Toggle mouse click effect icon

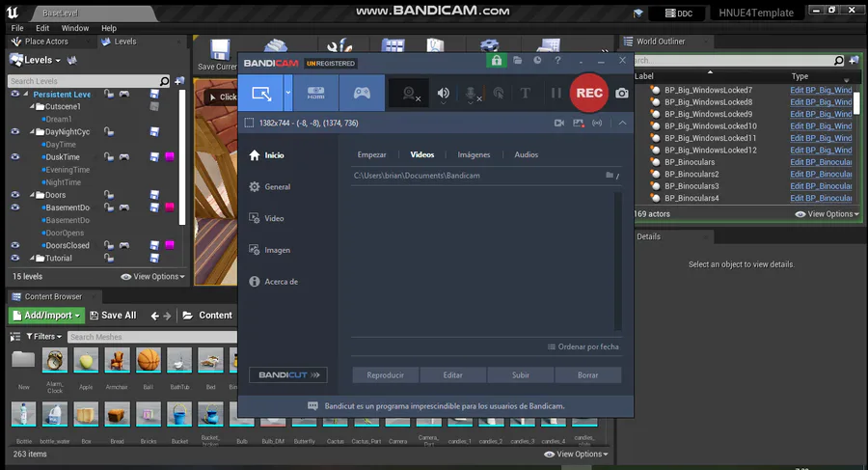499,93
